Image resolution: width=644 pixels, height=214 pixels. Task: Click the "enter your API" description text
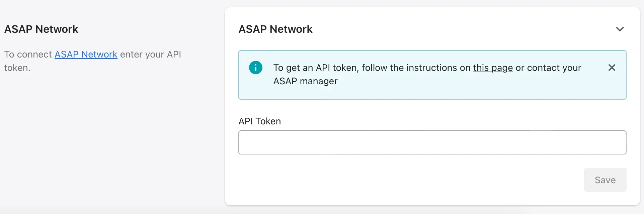coord(150,55)
